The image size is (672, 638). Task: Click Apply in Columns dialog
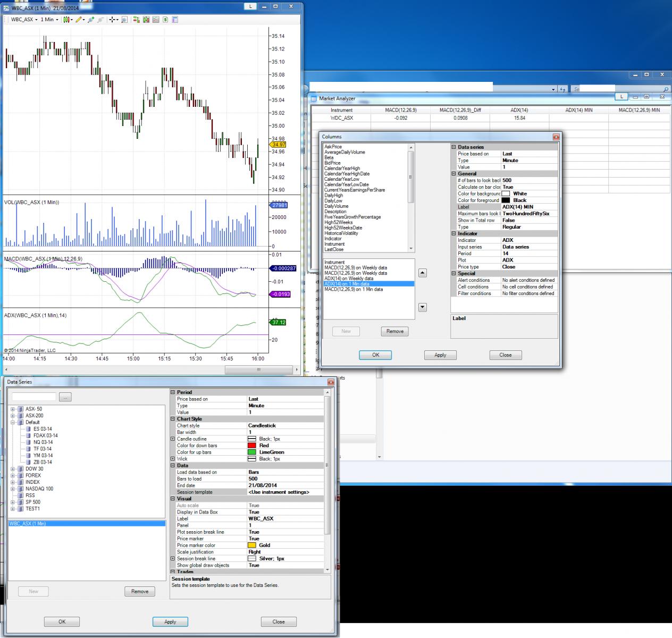pos(440,355)
